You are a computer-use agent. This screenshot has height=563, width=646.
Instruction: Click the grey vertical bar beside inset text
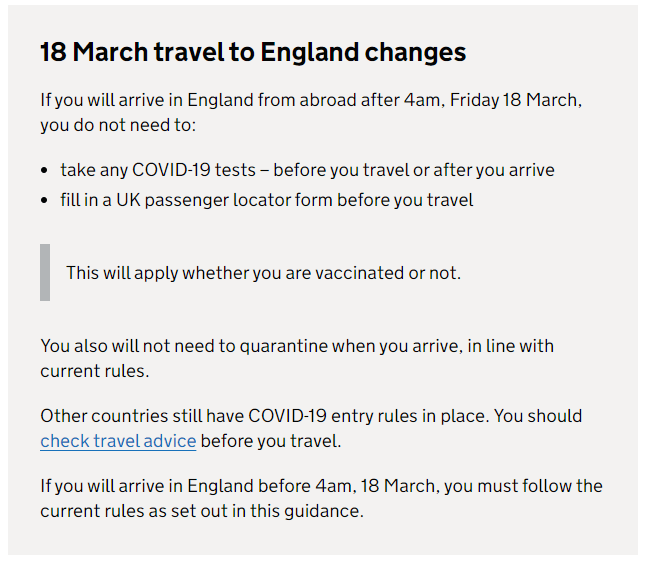coord(45,272)
